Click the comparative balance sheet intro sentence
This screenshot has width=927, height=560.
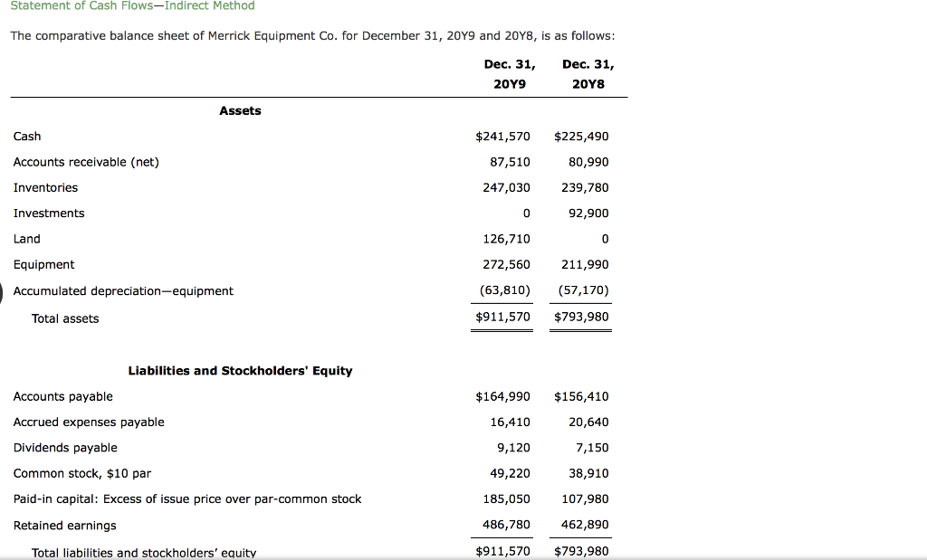tap(312, 36)
